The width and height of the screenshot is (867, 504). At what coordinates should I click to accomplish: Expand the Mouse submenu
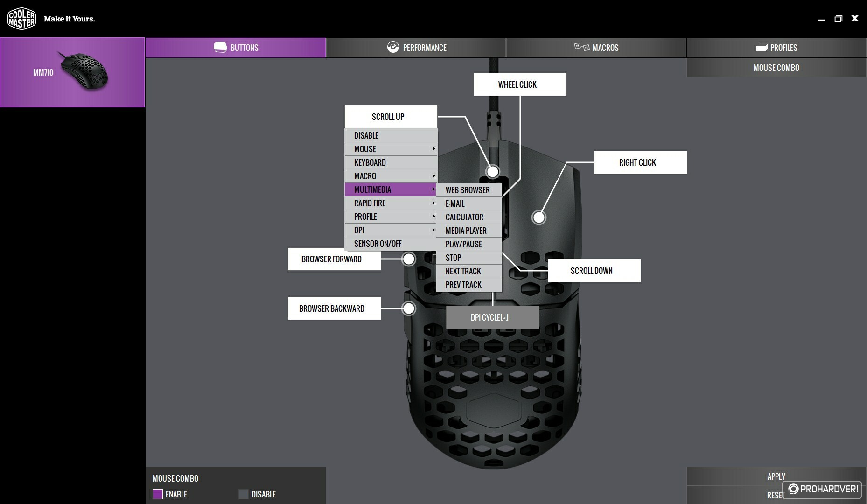click(x=391, y=149)
